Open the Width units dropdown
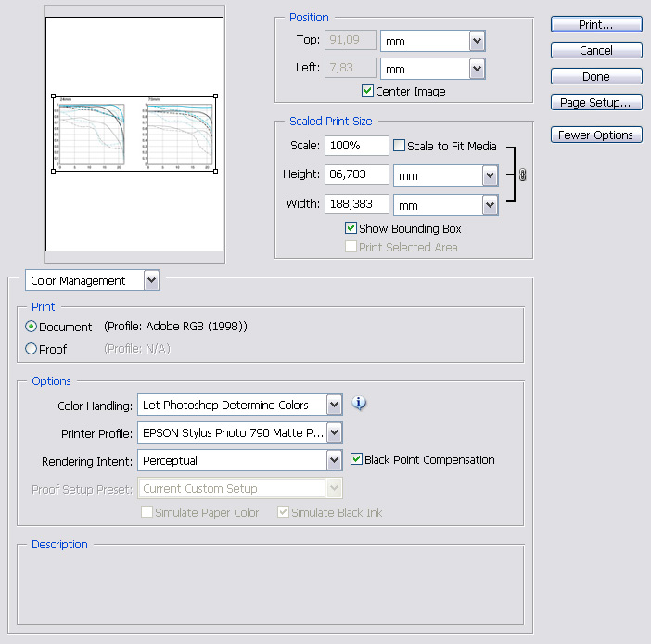Viewport: 651px width, 644px height. (x=490, y=204)
